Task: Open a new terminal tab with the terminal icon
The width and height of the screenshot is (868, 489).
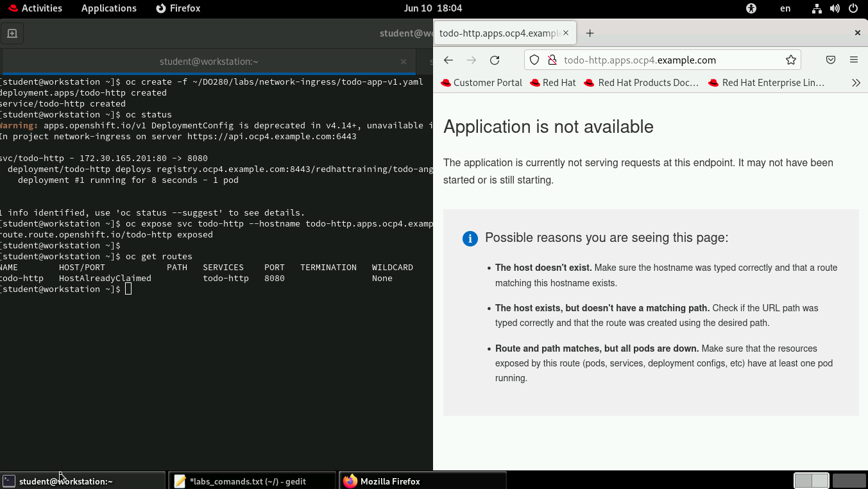Action: [13, 33]
